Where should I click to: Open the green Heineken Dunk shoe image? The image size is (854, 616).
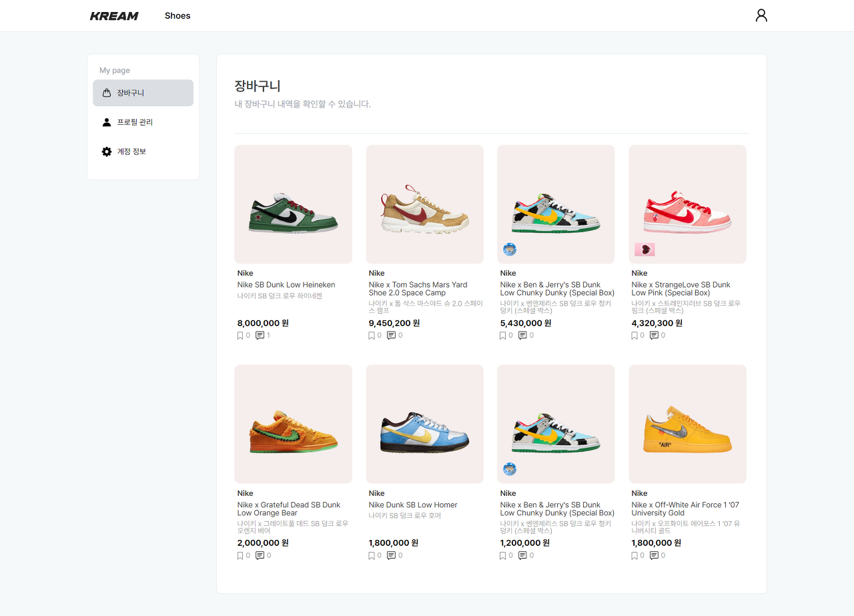[294, 204]
